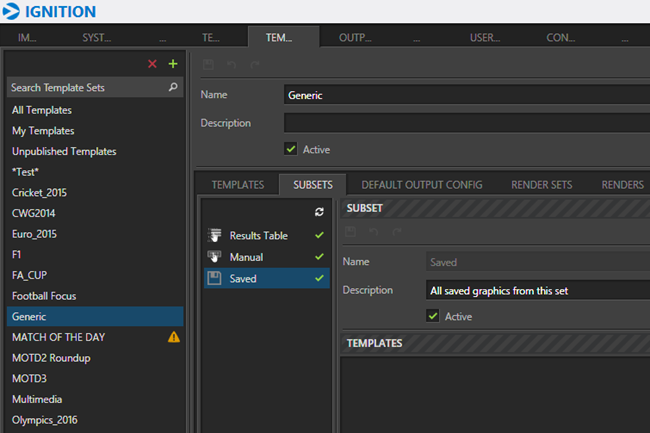The width and height of the screenshot is (650, 433).
Task: Select the F1 template set
Action: [x=95, y=254]
